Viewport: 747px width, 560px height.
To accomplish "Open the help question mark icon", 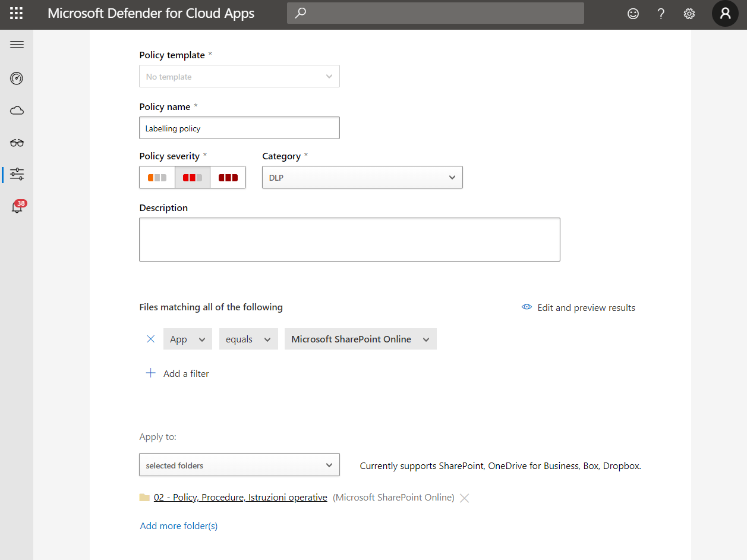I will click(661, 14).
